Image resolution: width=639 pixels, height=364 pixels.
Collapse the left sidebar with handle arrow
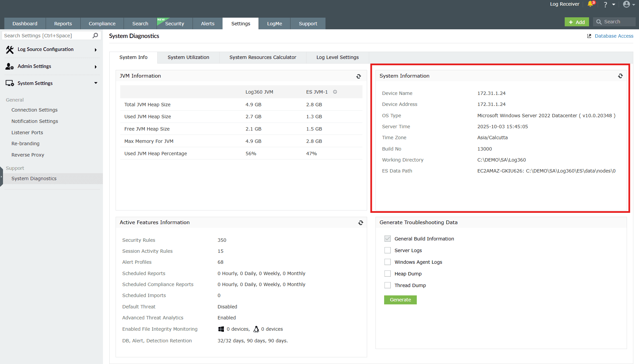(x=1, y=177)
